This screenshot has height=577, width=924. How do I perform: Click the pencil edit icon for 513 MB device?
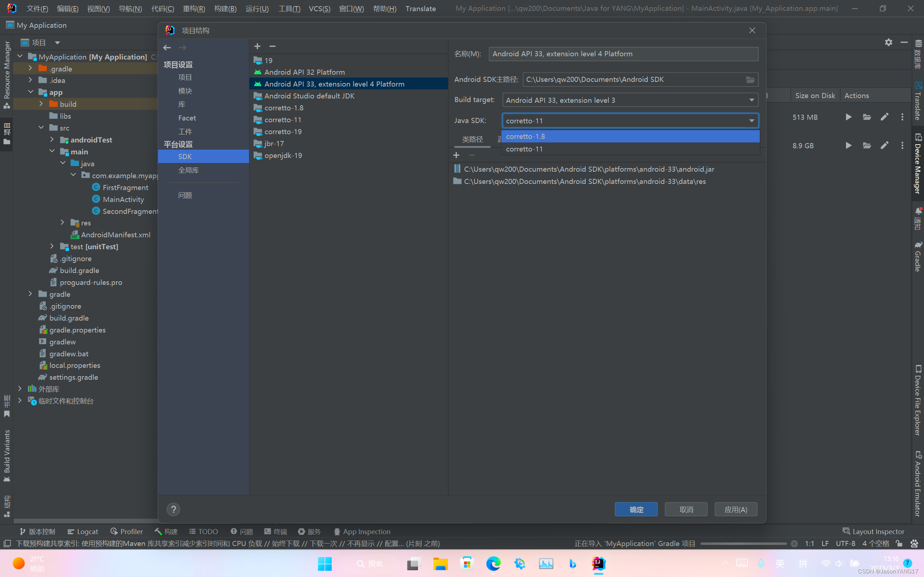(x=884, y=117)
